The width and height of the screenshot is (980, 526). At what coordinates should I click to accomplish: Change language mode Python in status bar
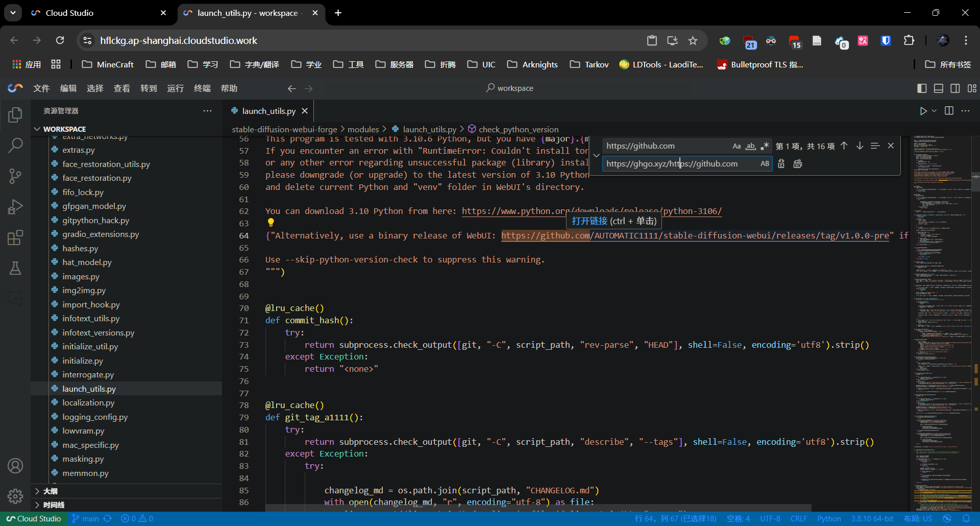pos(829,518)
